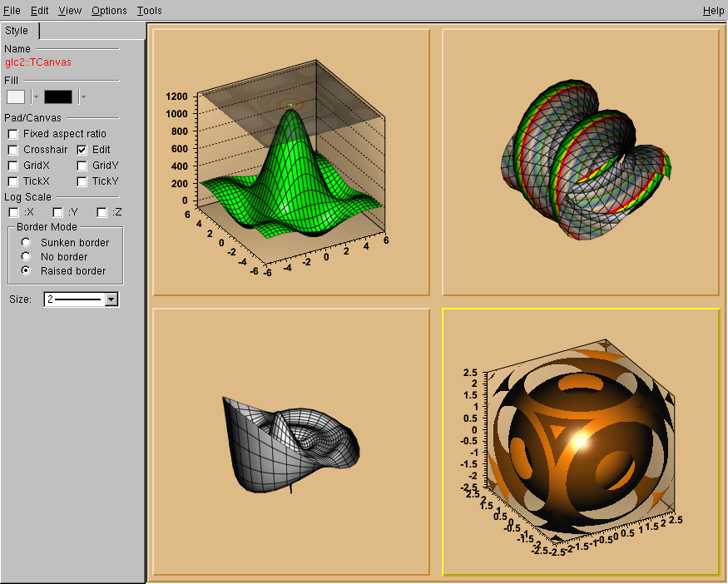The image size is (728, 584).
Task: Enable the GridY checkbox
Action: coord(82,166)
